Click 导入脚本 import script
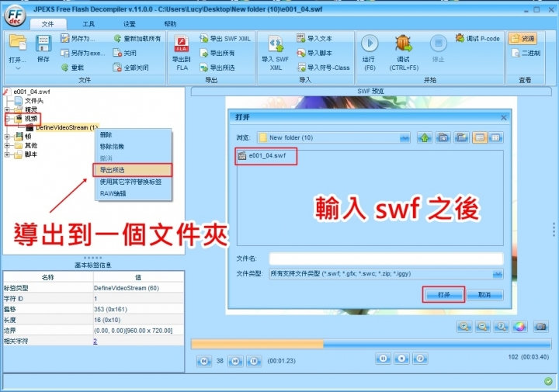Screen dimensions: 559x392 (314, 53)
